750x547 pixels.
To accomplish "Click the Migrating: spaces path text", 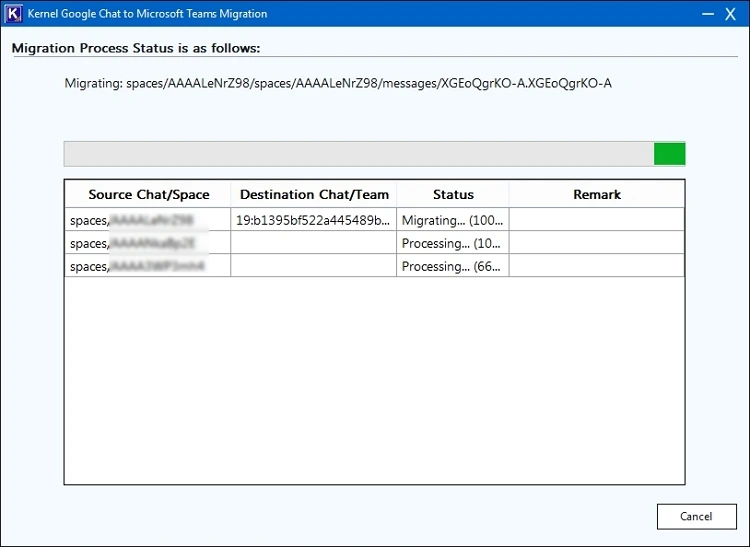I will [337, 83].
